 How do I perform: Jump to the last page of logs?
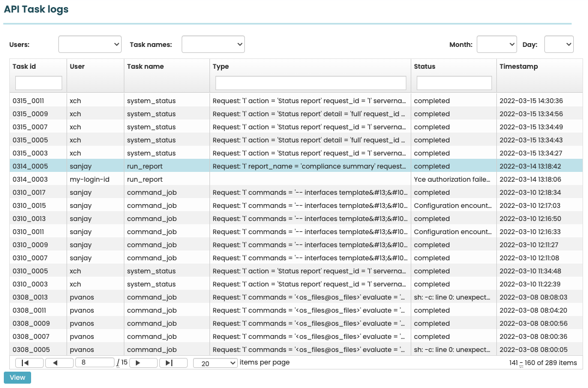point(173,363)
